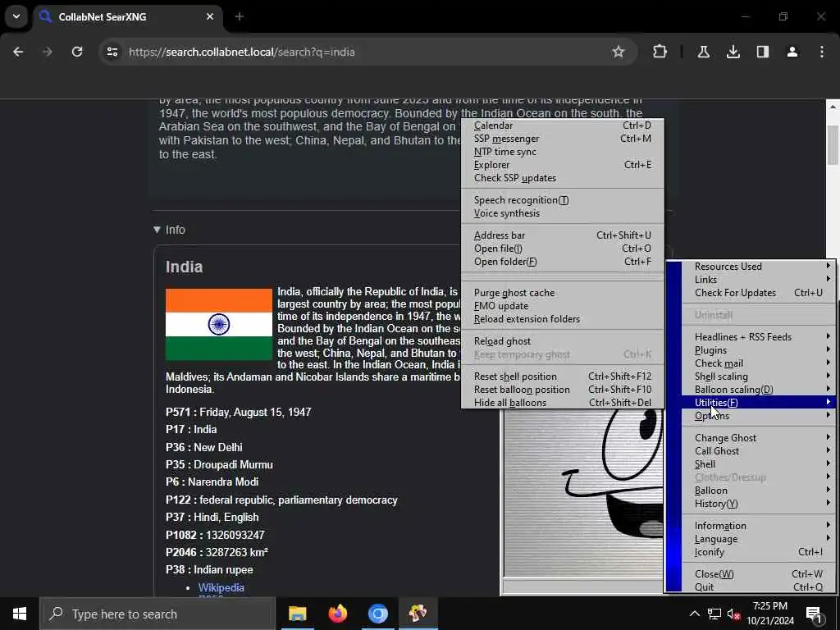
Task: Click the taskbar search box
Action: [x=157, y=614]
